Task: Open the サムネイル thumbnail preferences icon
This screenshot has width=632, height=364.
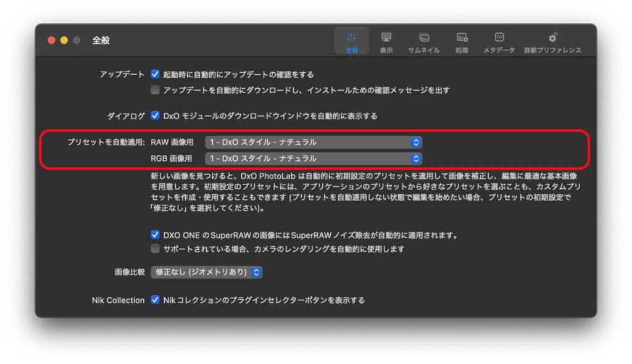Action: click(x=423, y=38)
